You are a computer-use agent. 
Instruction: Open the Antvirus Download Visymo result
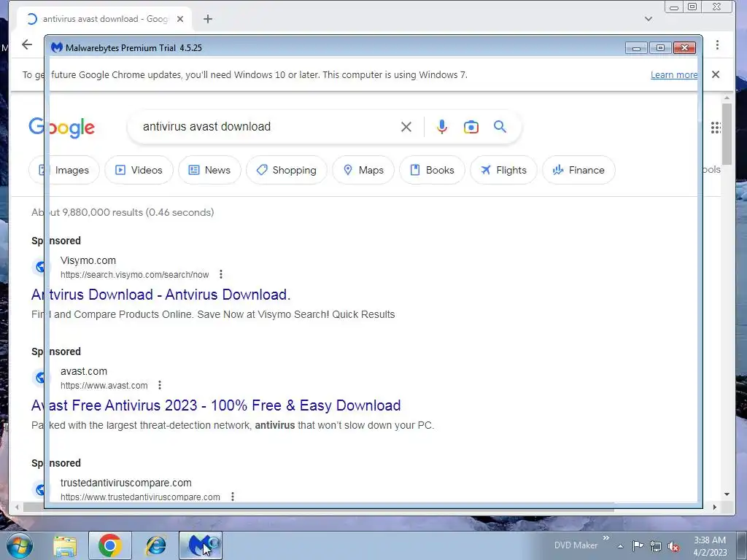(160, 295)
